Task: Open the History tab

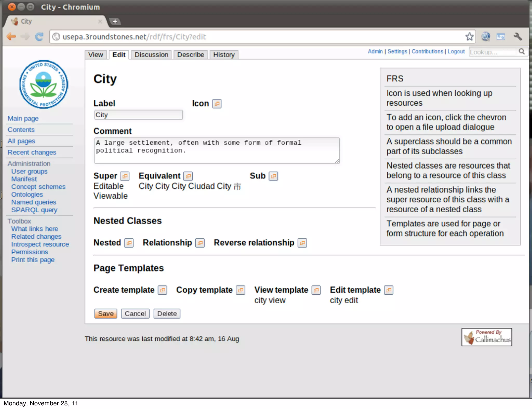Action: click(x=224, y=55)
